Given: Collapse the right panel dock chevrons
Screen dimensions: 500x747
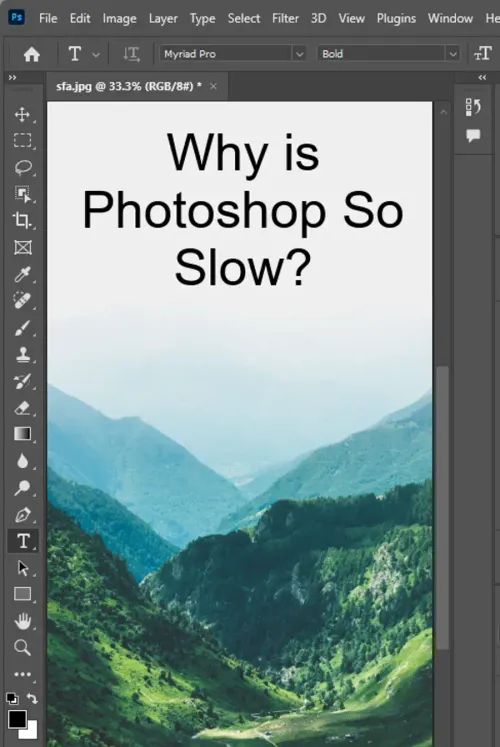Looking at the screenshot, I should (482, 77).
